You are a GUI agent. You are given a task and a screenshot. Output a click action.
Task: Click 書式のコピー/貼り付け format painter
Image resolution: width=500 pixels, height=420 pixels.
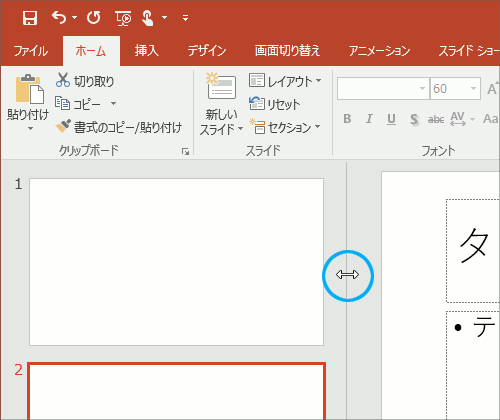tap(119, 127)
